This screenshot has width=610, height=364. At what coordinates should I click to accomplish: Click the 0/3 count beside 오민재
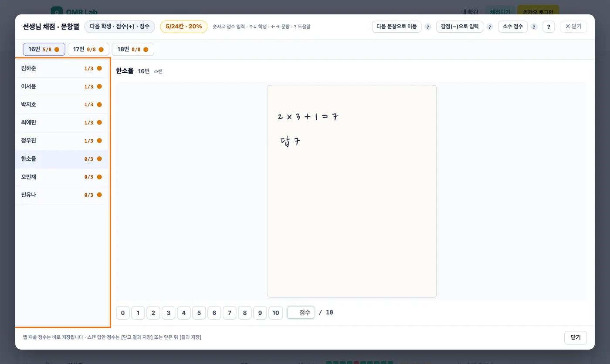pos(89,177)
